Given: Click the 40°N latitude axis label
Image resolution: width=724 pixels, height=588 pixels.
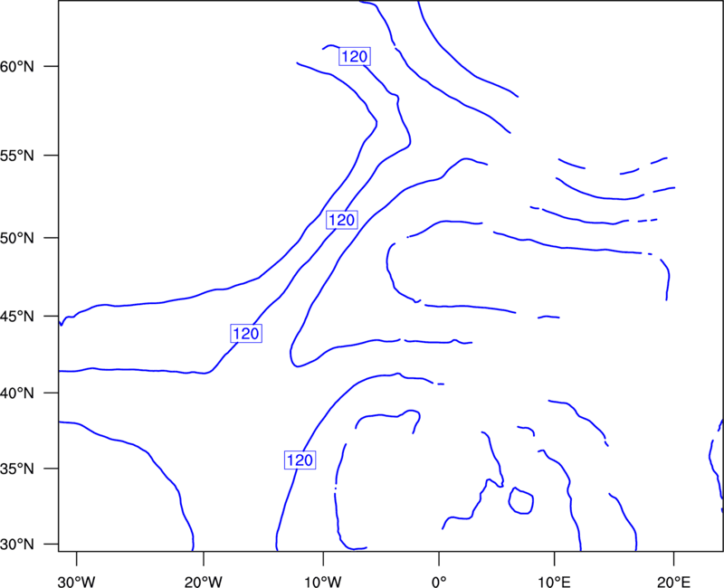Looking at the screenshot, I should point(17,394).
